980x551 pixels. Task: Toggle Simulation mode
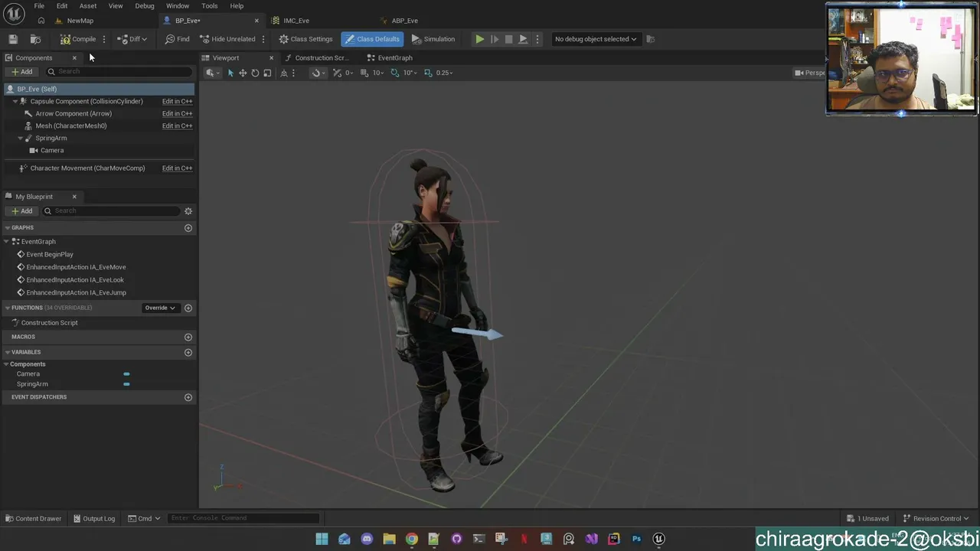[433, 39]
